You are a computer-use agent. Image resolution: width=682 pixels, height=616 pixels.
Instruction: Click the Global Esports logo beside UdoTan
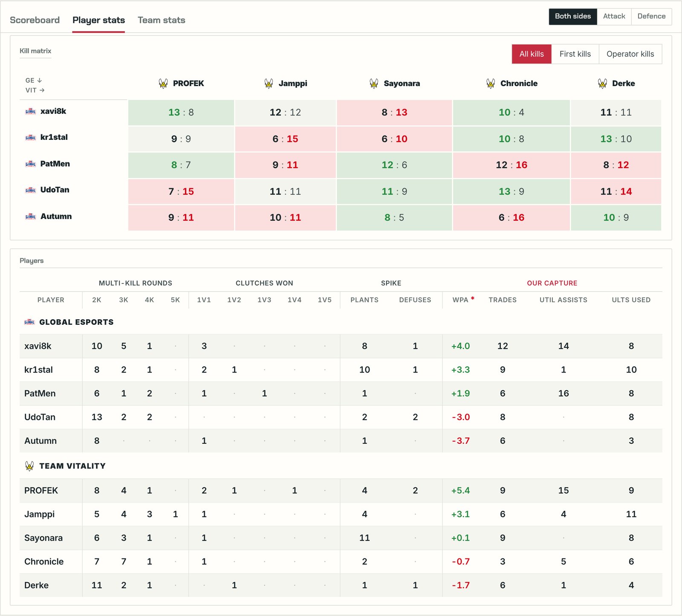(31, 190)
